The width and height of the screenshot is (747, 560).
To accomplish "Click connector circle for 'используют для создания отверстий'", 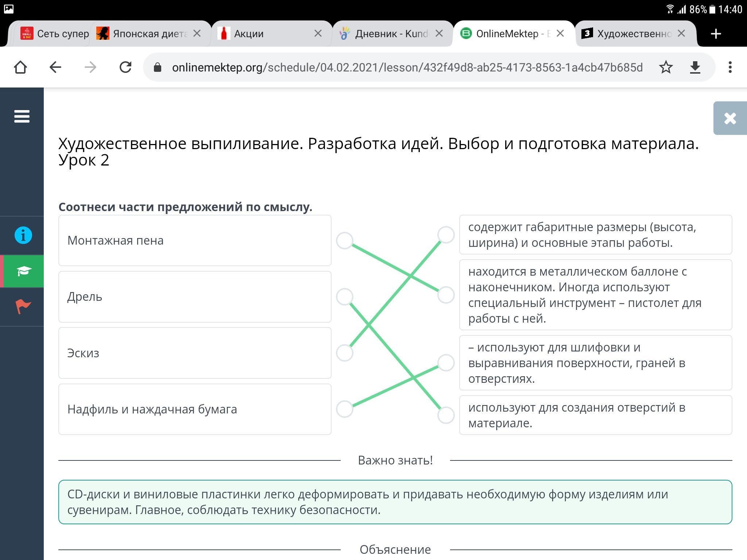I will coord(446,415).
